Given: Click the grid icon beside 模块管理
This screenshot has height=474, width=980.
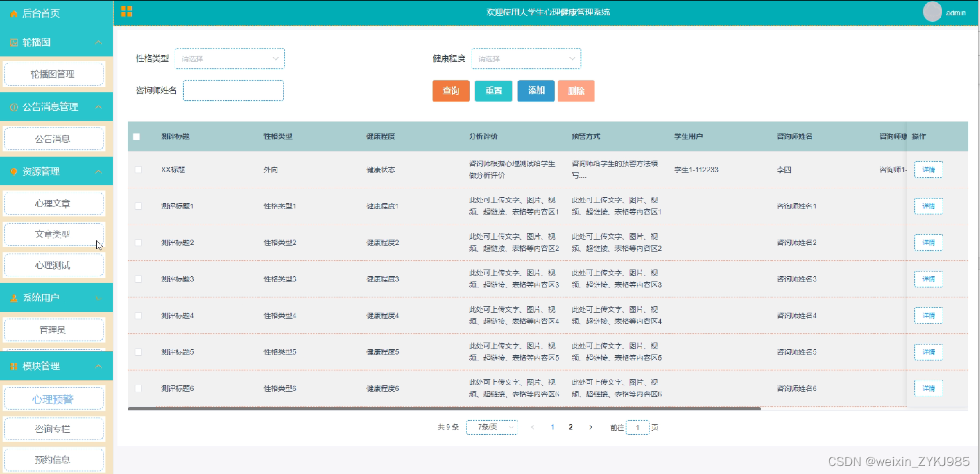Looking at the screenshot, I should tap(13, 366).
